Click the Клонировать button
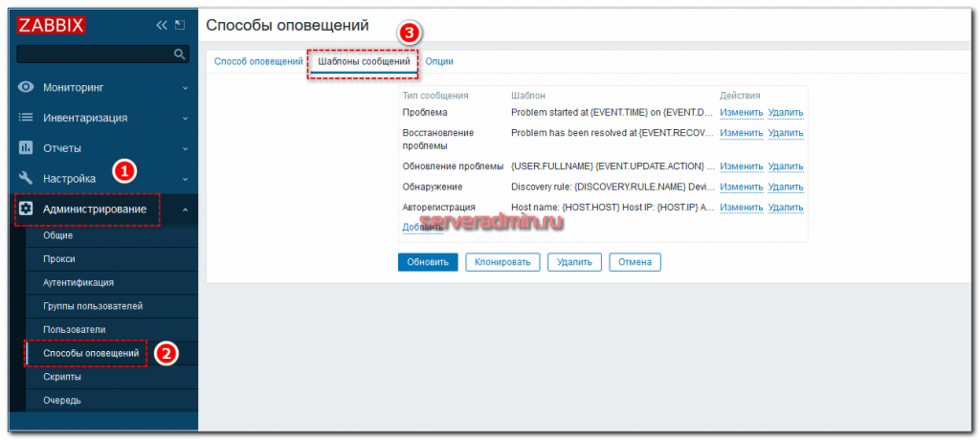 [502, 262]
